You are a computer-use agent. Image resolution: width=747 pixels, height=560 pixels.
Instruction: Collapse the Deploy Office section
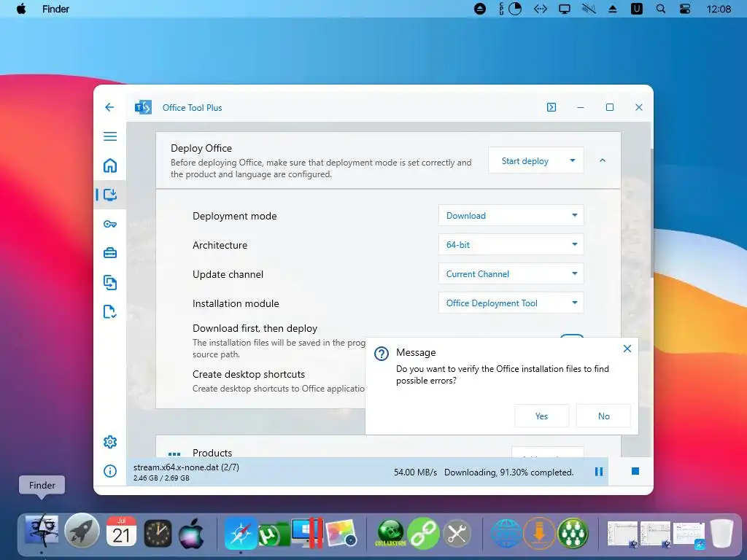point(603,160)
